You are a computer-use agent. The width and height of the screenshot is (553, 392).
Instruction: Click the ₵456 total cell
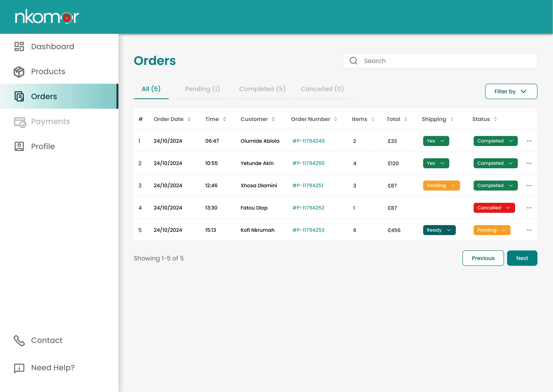(x=394, y=230)
